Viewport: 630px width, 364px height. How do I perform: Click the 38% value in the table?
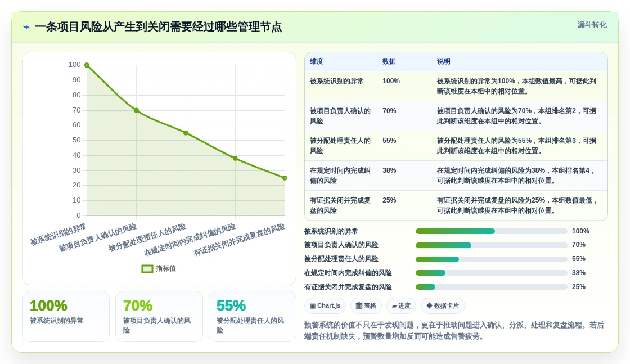coord(389,170)
